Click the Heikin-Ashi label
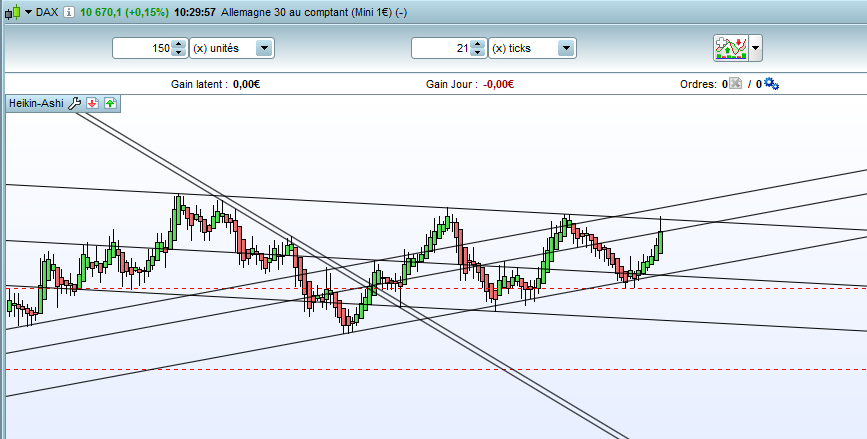Image resolution: width=867 pixels, height=439 pixels. (x=36, y=103)
